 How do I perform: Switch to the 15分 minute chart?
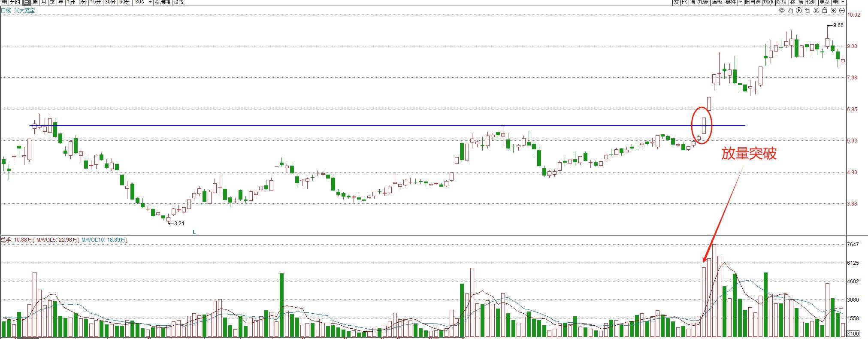(x=96, y=2)
